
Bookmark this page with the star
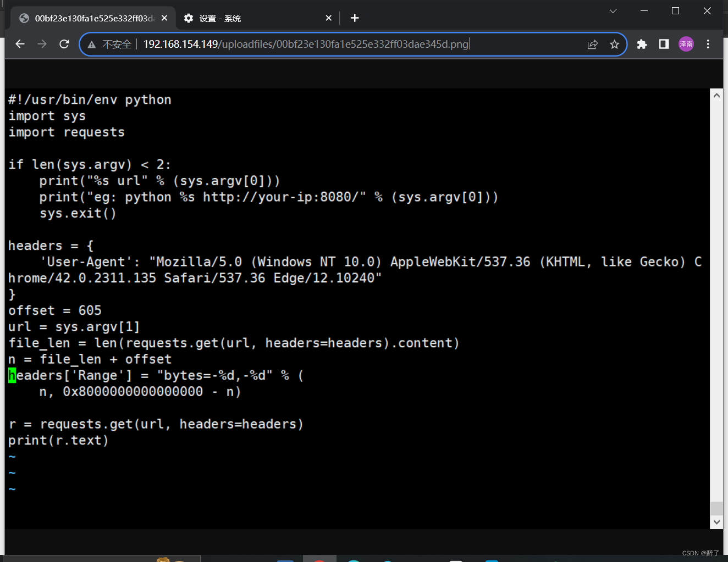click(x=615, y=44)
